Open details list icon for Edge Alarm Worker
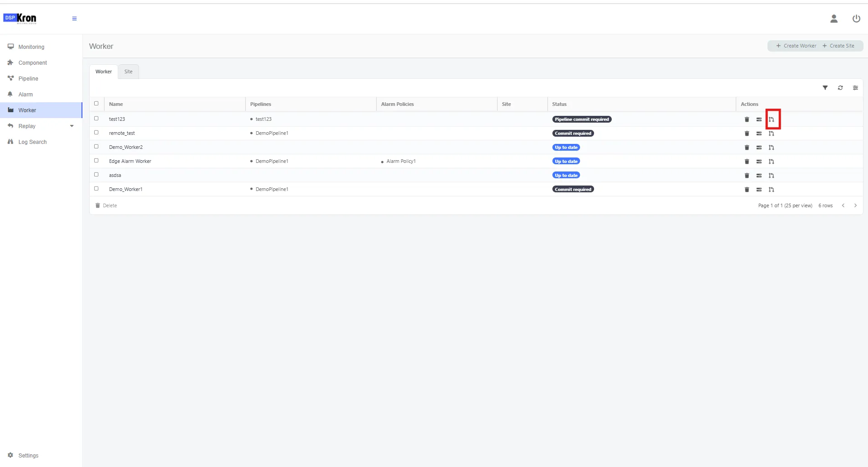Screen dimensions: 868x467 (x=759, y=162)
